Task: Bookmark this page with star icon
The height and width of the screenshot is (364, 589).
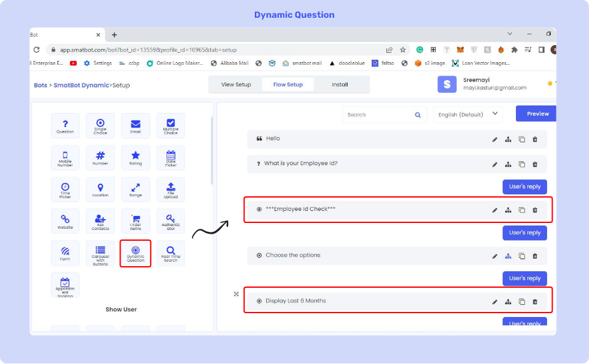Action: [403, 50]
